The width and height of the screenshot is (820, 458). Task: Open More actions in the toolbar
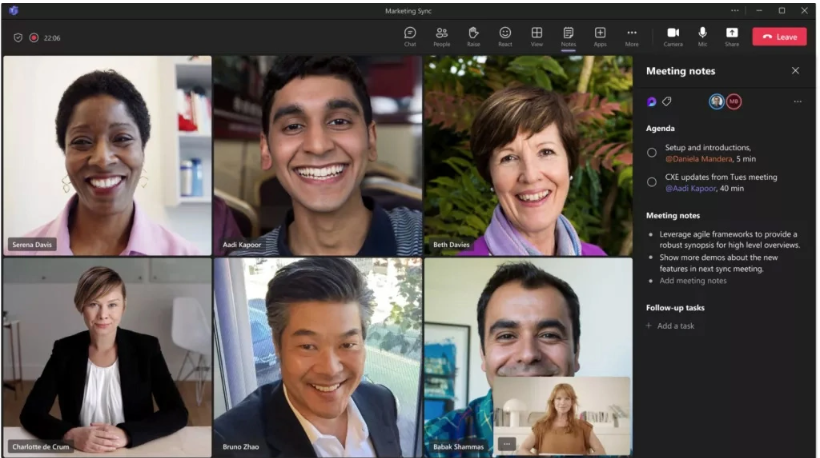click(x=632, y=37)
